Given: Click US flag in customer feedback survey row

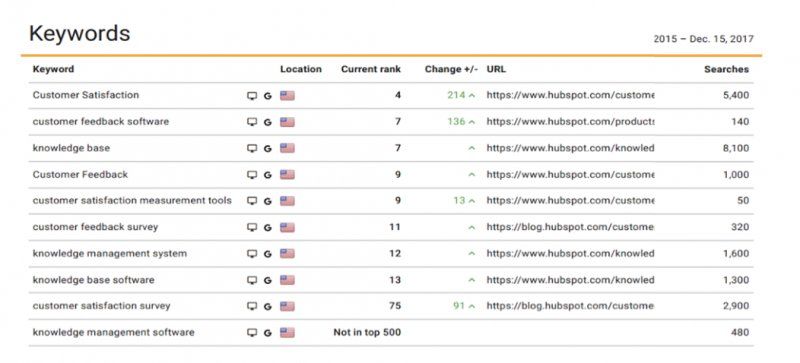Looking at the screenshot, I should pos(287,227).
